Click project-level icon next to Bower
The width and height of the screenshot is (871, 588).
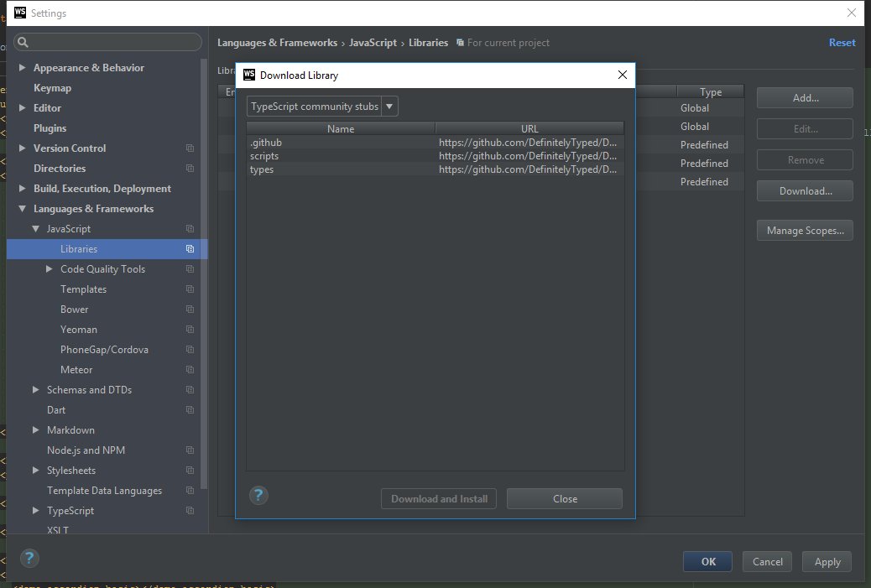tap(190, 310)
